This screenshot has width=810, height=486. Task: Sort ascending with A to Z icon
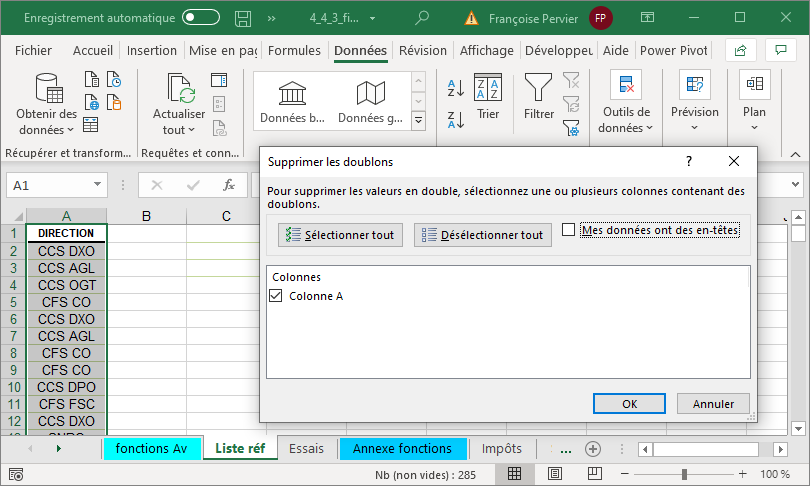coord(455,88)
